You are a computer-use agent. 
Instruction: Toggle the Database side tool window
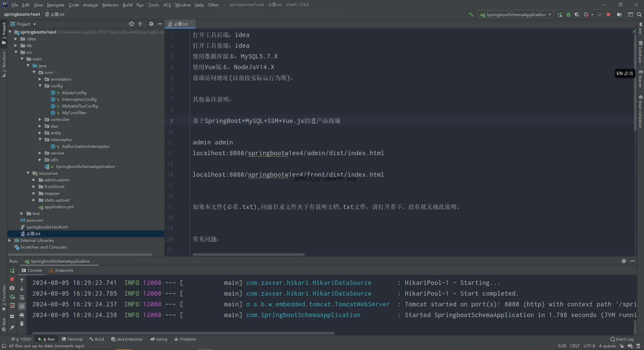640,52
